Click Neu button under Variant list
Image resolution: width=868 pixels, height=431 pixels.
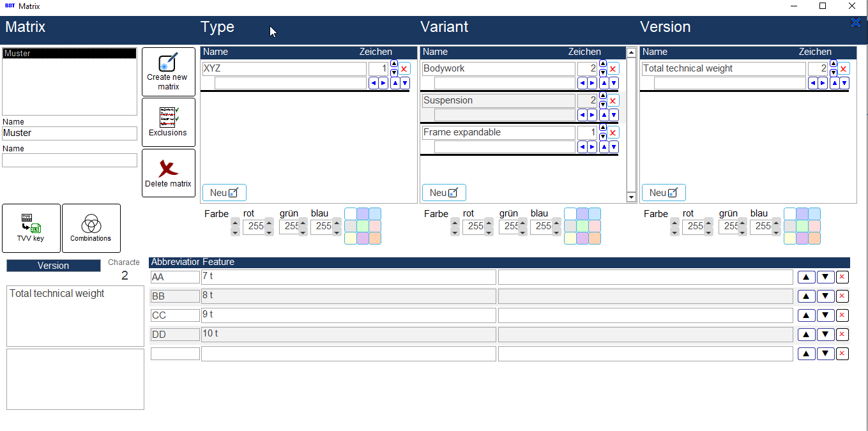[x=444, y=193]
